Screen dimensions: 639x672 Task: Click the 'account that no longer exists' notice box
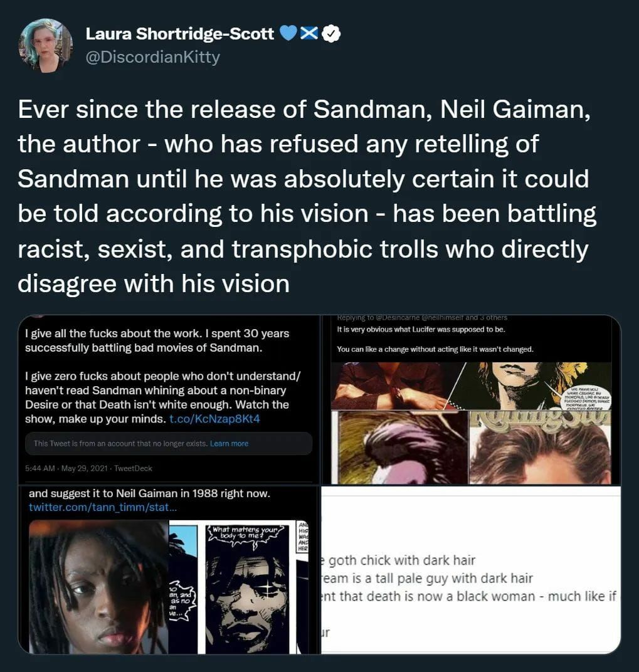(169, 444)
